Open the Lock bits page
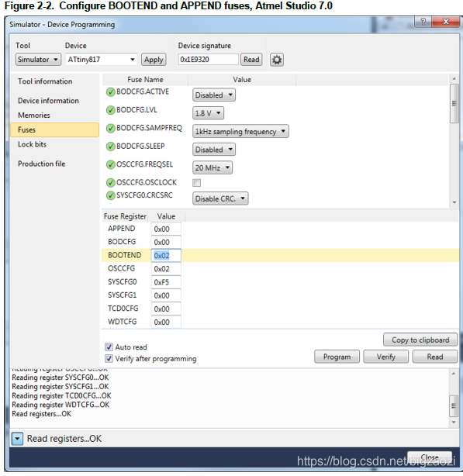Viewport: 463px width, 476px height. (32, 144)
